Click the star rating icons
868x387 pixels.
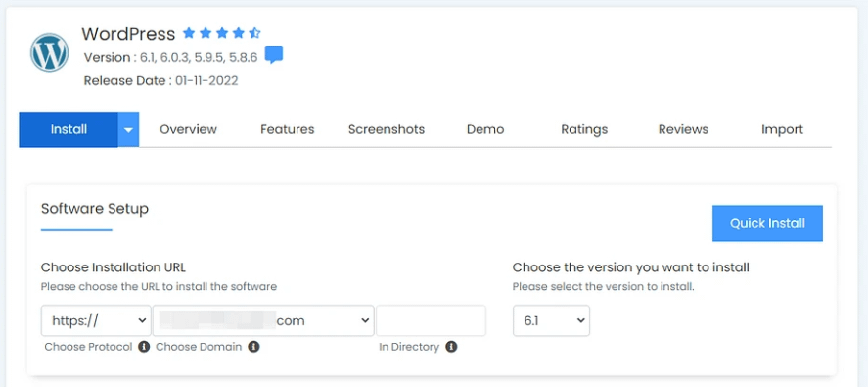(221, 34)
